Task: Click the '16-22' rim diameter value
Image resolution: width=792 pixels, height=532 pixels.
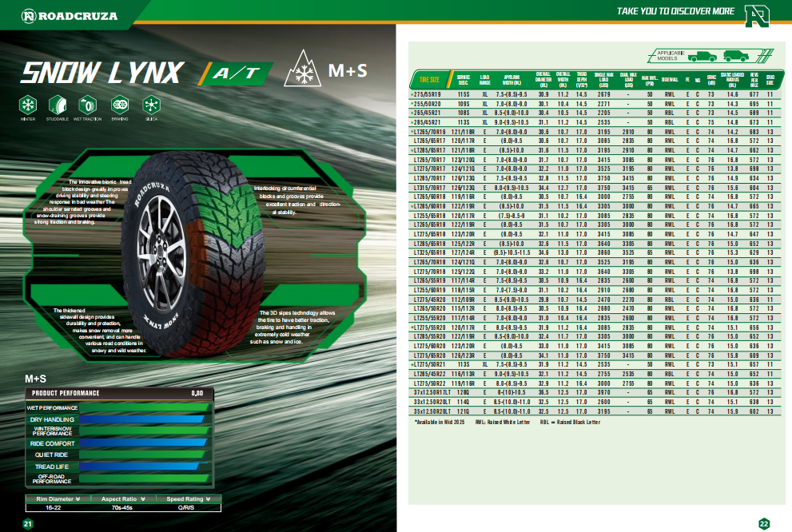Action: pos(53,507)
